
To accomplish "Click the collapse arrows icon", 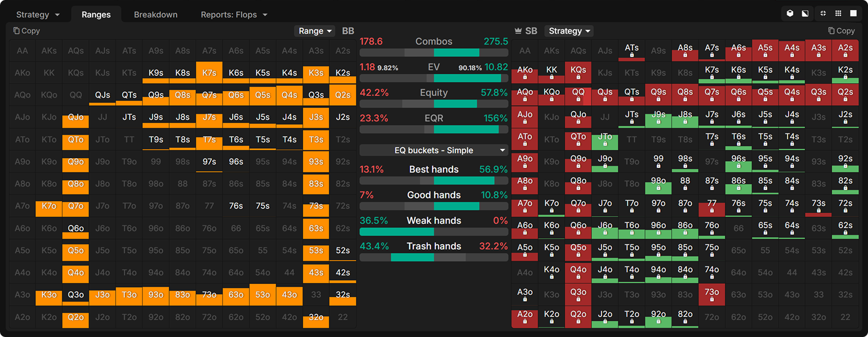I will (x=823, y=14).
